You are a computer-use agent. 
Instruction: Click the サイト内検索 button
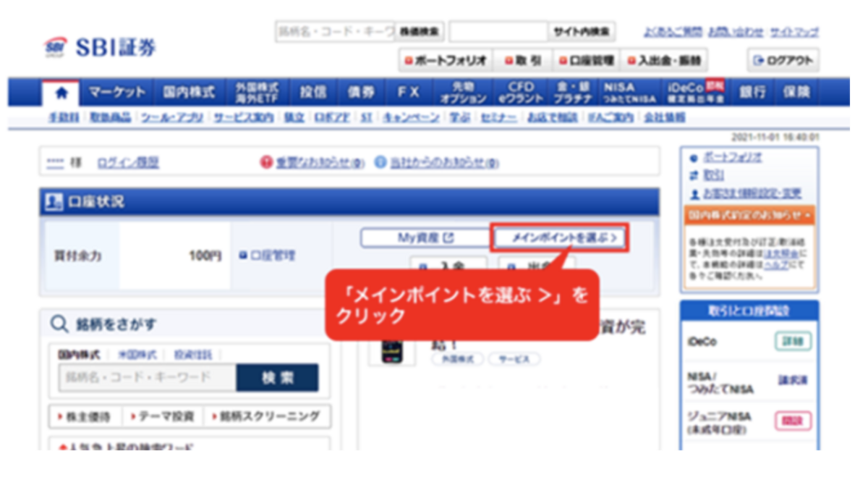(582, 32)
